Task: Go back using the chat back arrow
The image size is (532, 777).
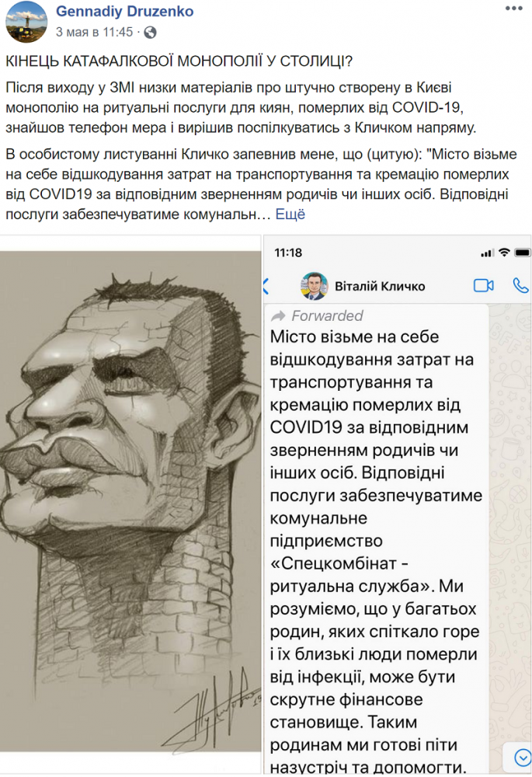Action: tap(266, 286)
